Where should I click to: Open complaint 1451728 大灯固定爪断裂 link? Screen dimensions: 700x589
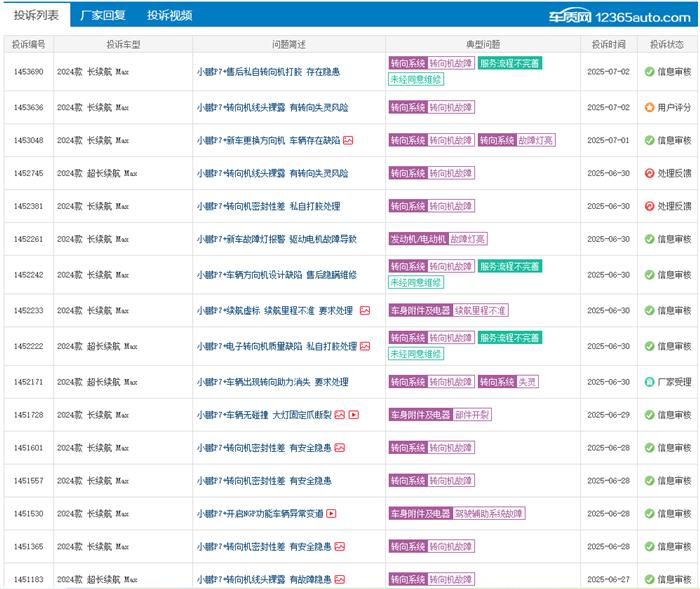click(264, 415)
